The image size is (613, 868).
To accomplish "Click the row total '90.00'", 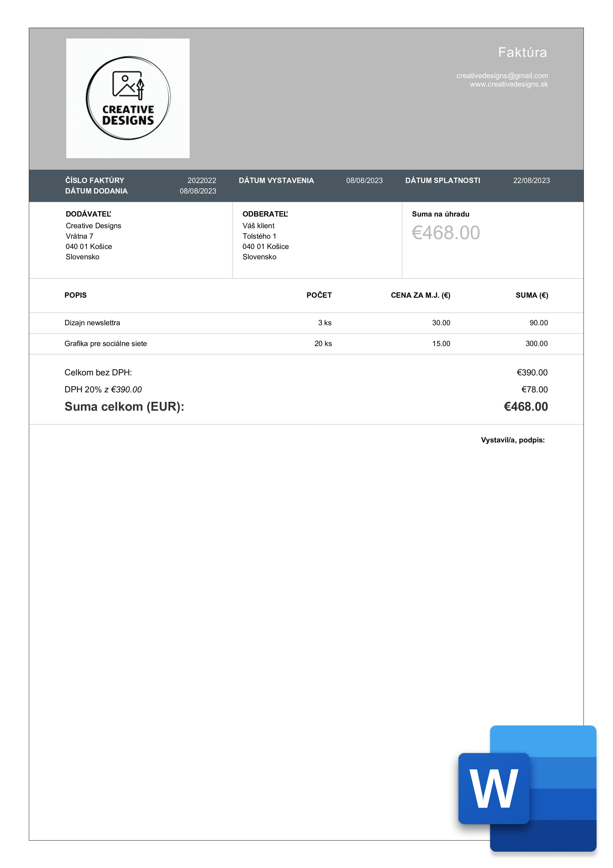I will (539, 323).
